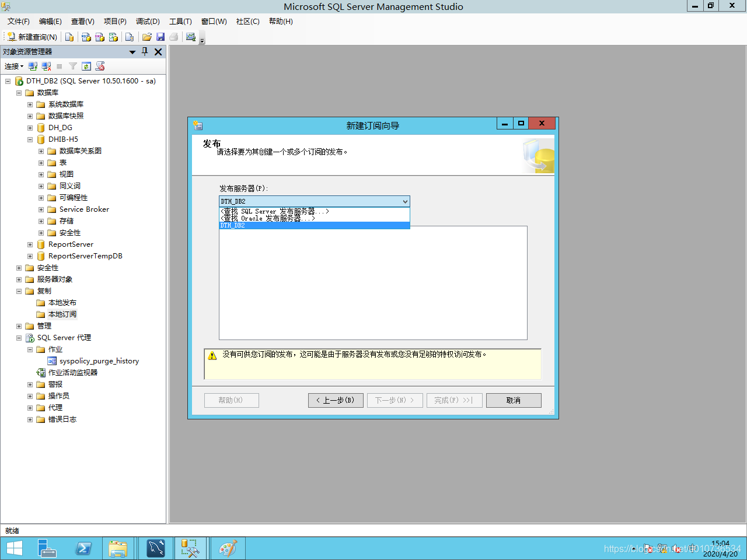Screen dimensions: 747x560
Task: Choose <查找 Oracle 发布服务器...> option
Action: pyautogui.click(x=315, y=218)
